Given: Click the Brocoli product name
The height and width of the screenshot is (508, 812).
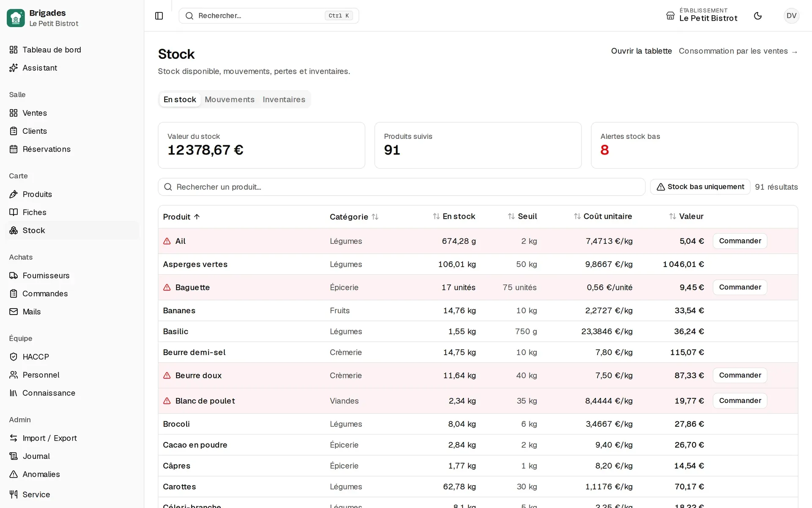Looking at the screenshot, I should (176, 424).
